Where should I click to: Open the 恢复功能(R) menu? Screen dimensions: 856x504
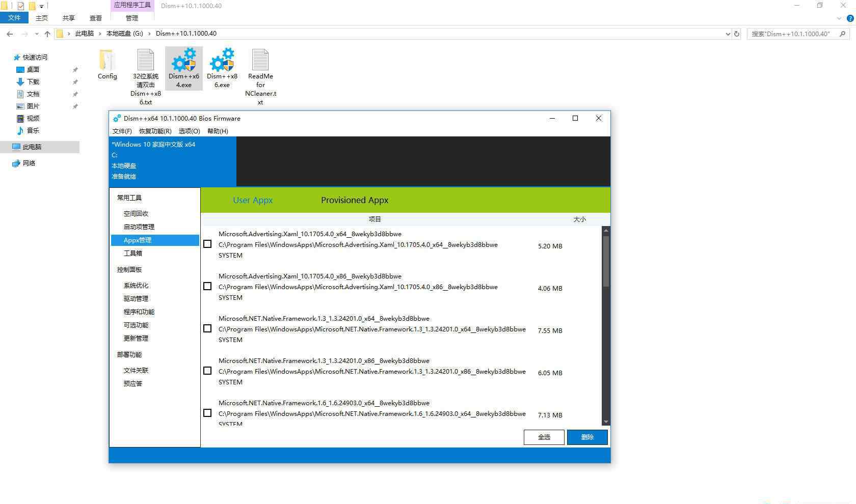tap(155, 131)
